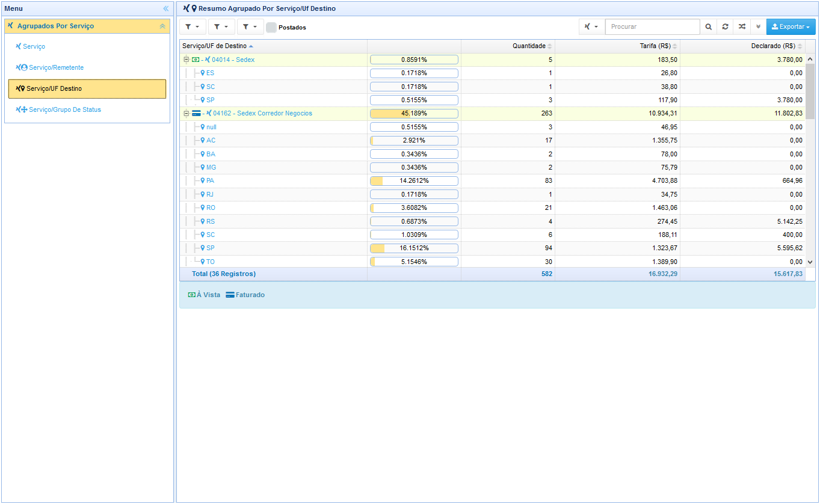Open the Exportar dropdown button
Screen dimensions: 820x504
[x=791, y=26]
